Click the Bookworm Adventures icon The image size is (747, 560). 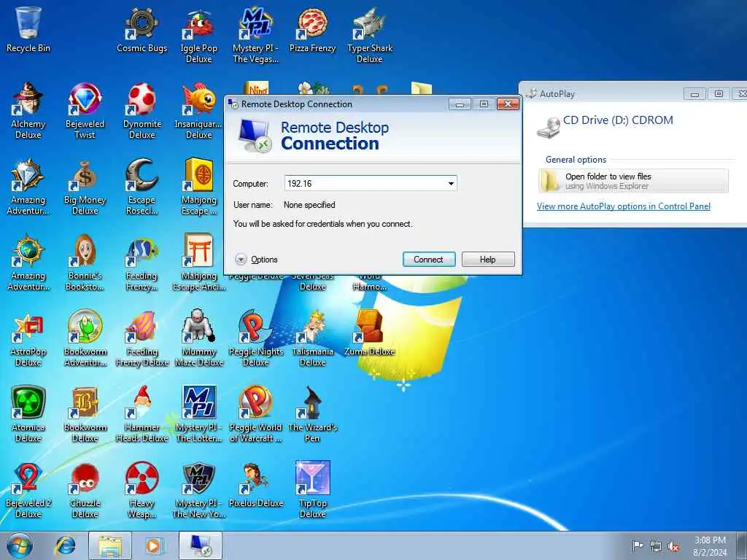85,339
